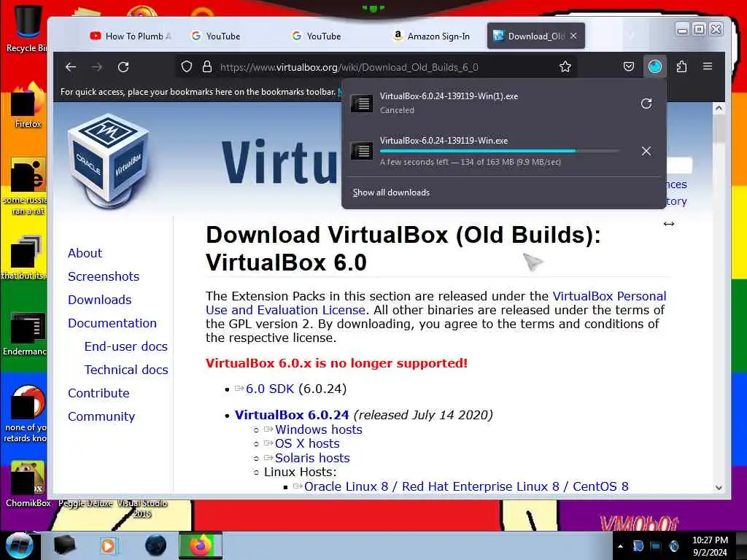Screen dimensions: 747x560
Task: Download the 6.0 SDK link
Action: (x=270, y=389)
